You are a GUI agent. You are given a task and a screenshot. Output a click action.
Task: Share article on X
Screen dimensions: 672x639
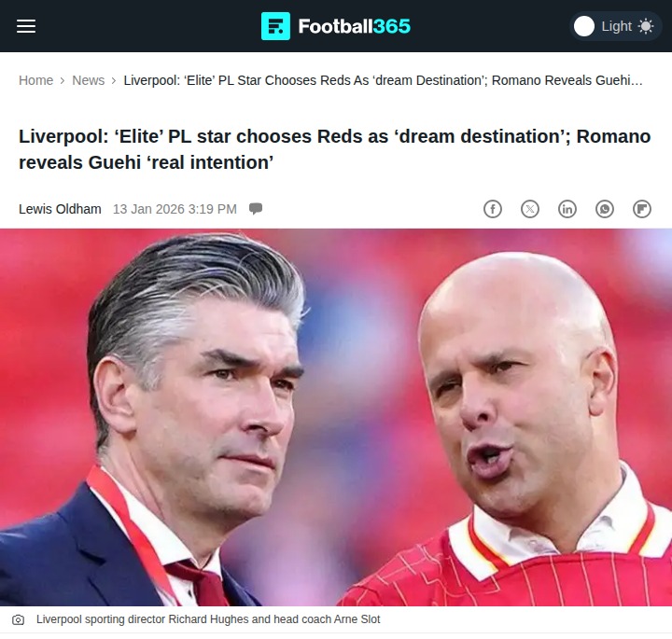point(530,209)
